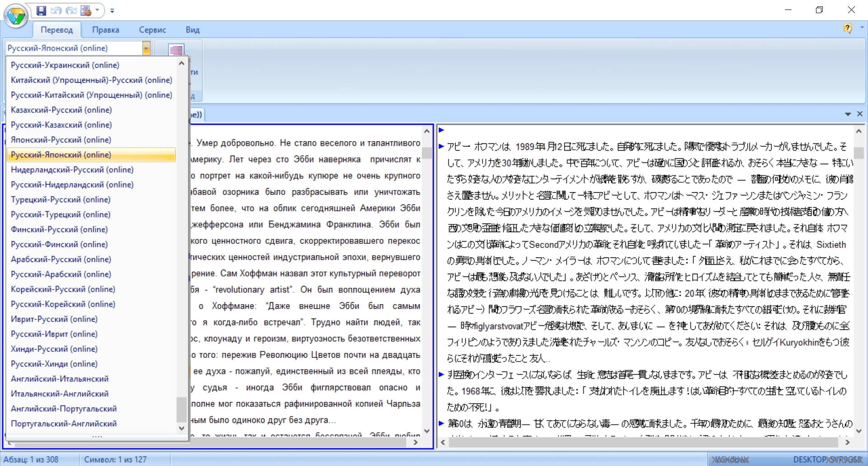Open Customize Quick Access Toolbar menu
The height and width of the screenshot is (466, 868).
[x=112, y=11]
